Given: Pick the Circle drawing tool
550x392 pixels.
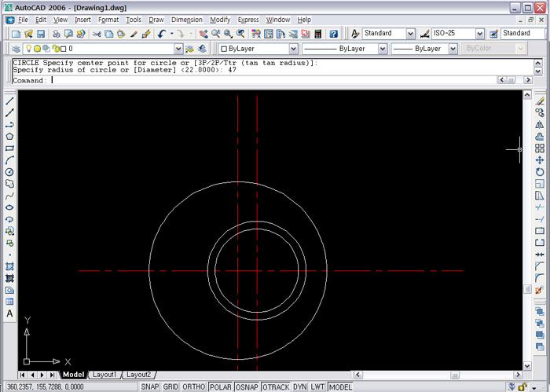Looking at the screenshot, I should [9, 172].
